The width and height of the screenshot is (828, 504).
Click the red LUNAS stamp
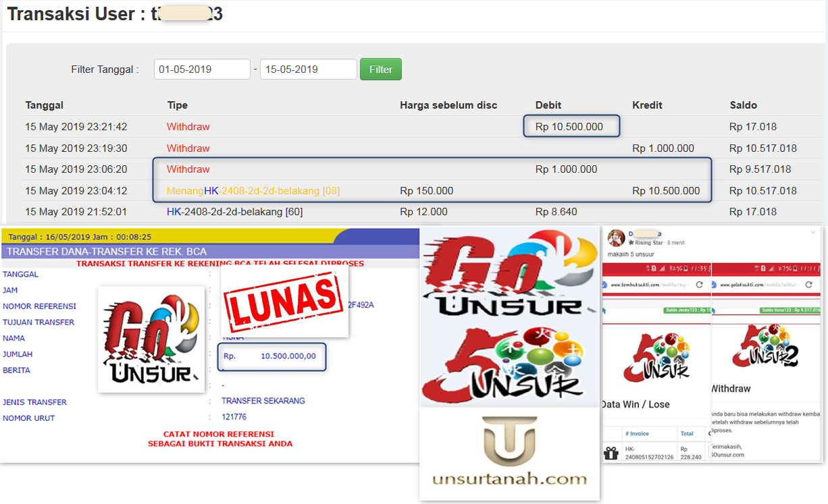[284, 301]
